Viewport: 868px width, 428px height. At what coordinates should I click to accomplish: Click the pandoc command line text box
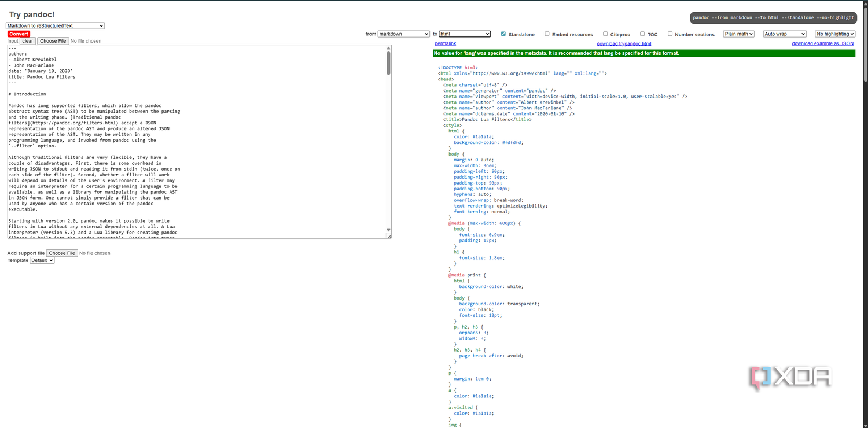pyautogui.click(x=773, y=18)
